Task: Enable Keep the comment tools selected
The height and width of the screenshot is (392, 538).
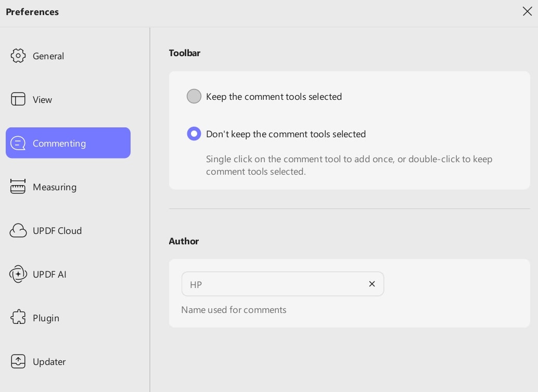Action: coord(194,96)
